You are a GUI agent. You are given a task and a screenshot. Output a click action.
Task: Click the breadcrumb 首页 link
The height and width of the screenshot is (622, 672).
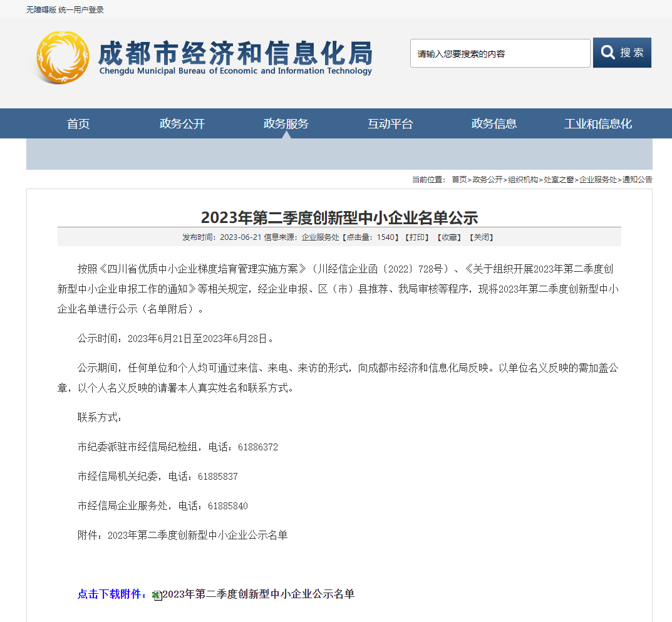tap(459, 180)
